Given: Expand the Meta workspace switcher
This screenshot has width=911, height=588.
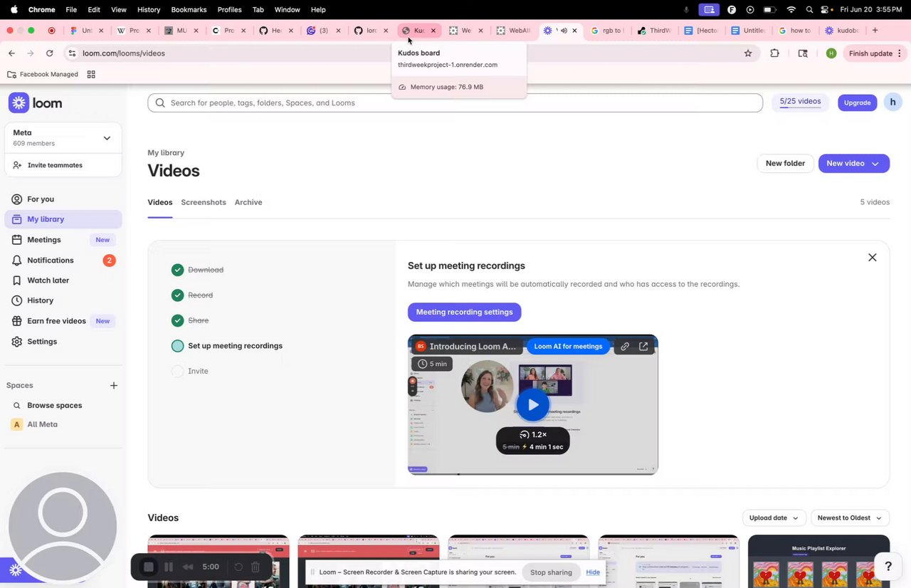Looking at the screenshot, I should pos(63,138).
